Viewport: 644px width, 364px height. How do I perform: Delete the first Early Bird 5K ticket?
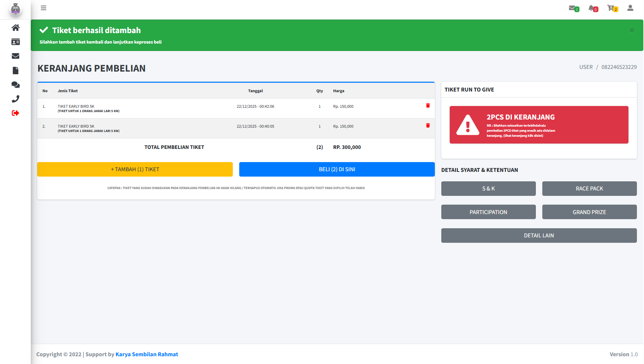428,106
